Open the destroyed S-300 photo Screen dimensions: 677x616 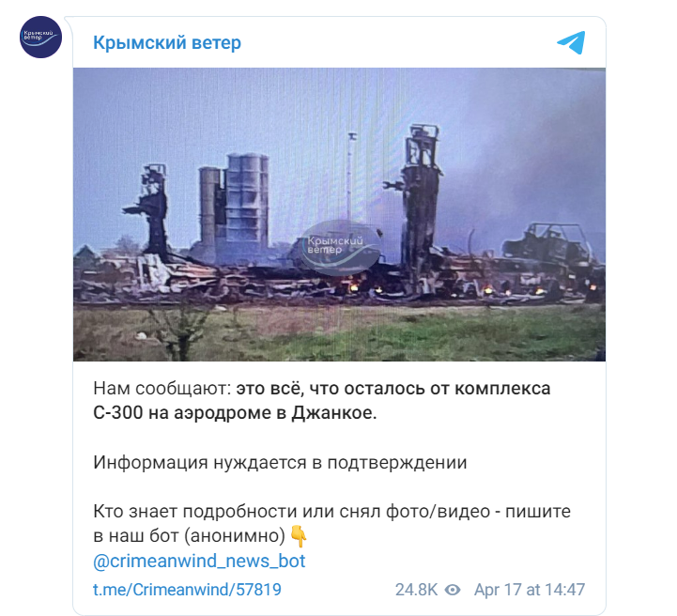[339, 214]
